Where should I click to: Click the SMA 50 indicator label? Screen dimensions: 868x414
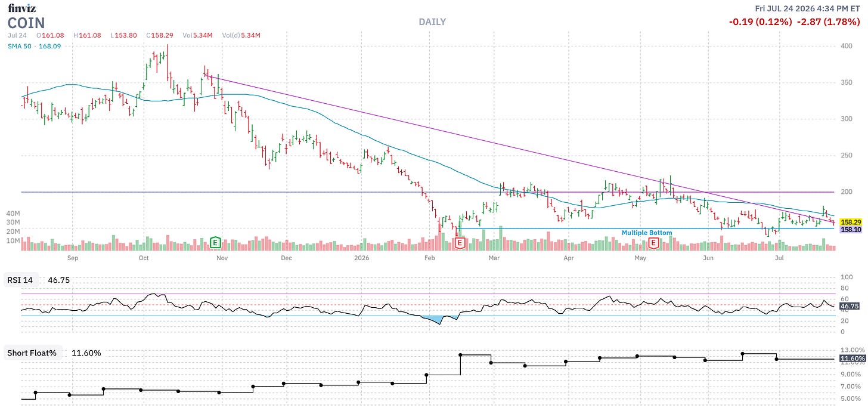(x=21, y=47)
